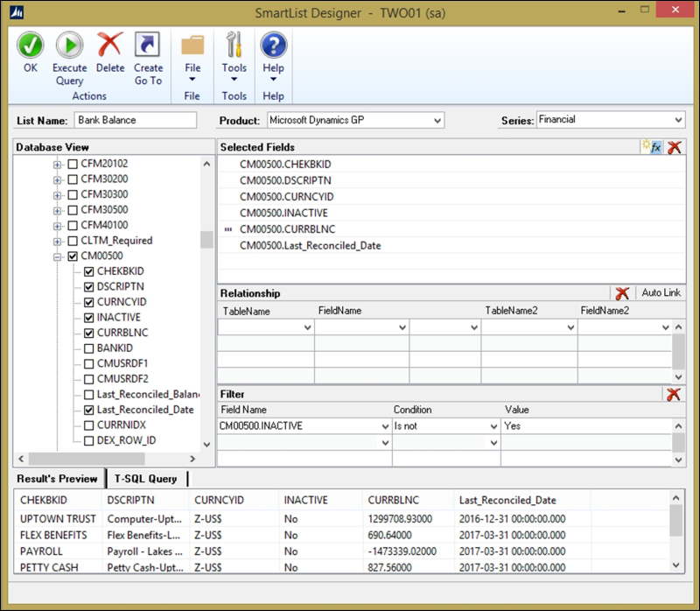Select the PAYROLL result row

(x=342, y=551)
